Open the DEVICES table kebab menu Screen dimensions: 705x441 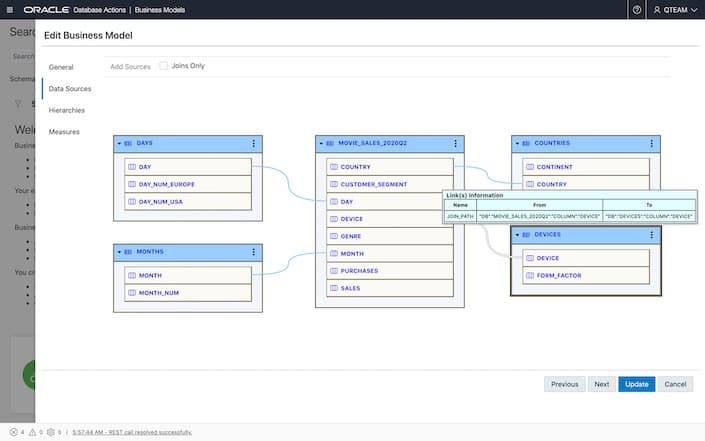[x=653, y=234]
